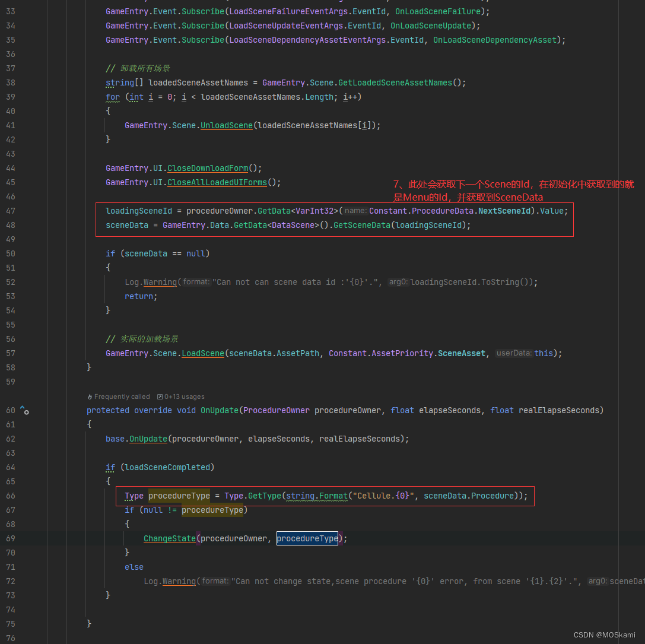This screenshot has width=645, height=644.
Task: Click the LoadScene call on line 57
Action: [x=203, y=354]
